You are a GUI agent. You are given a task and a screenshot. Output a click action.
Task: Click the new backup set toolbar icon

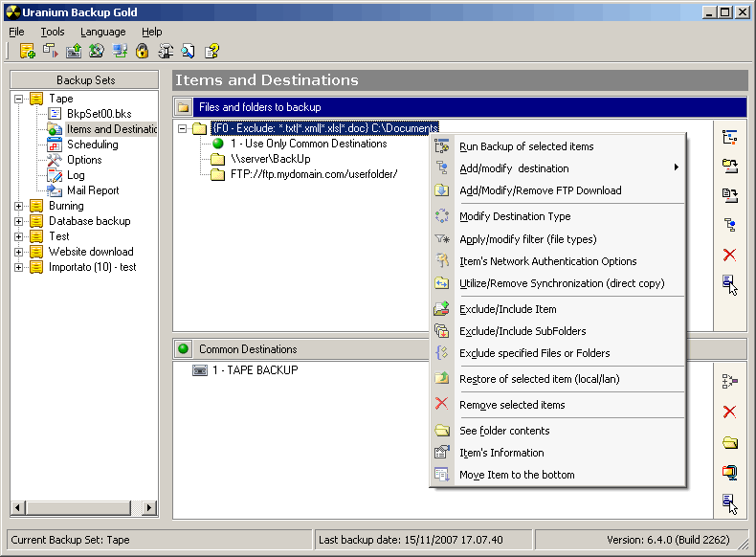pos(28,51)
